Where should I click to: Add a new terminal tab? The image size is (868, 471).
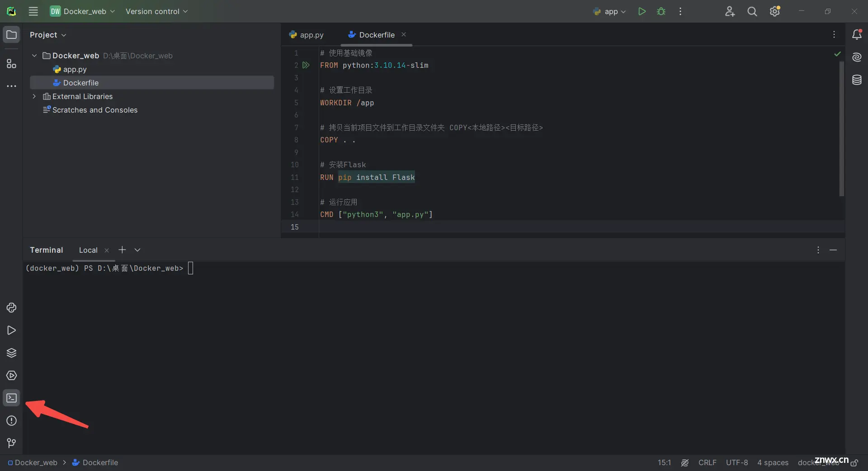[x=122, y=250]
